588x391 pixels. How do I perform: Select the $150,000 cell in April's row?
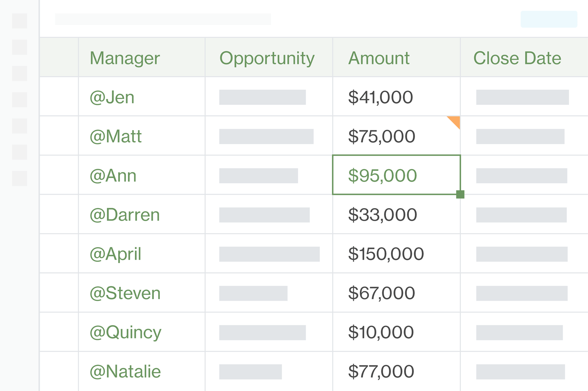[x=386, y=253]
